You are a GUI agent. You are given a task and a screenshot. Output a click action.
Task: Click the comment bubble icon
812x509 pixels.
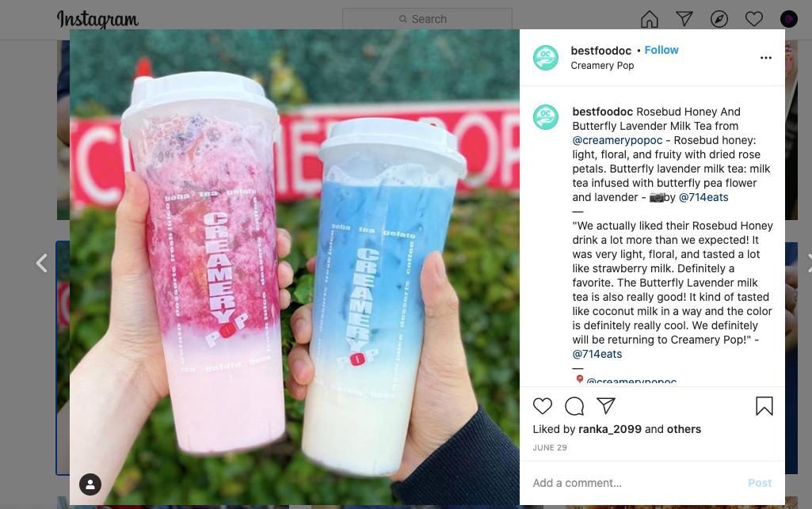tap(574, 406)
